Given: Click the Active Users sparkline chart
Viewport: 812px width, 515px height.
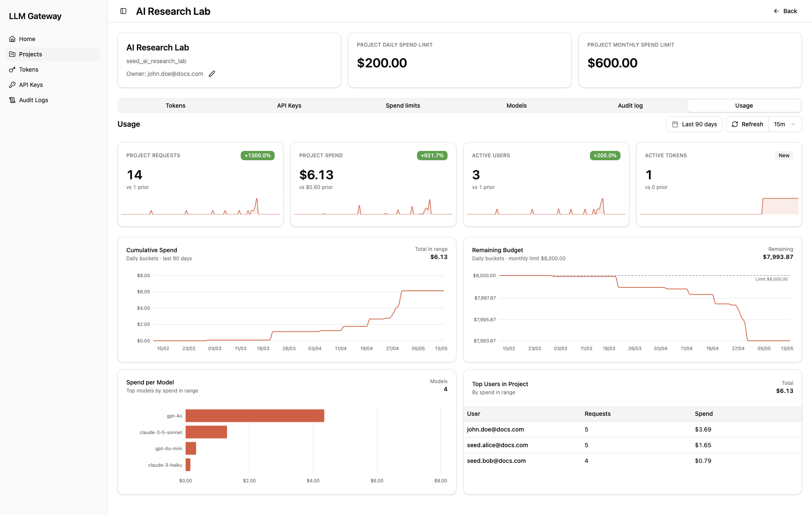Looking at the screenshot, I should pos(546,206).
